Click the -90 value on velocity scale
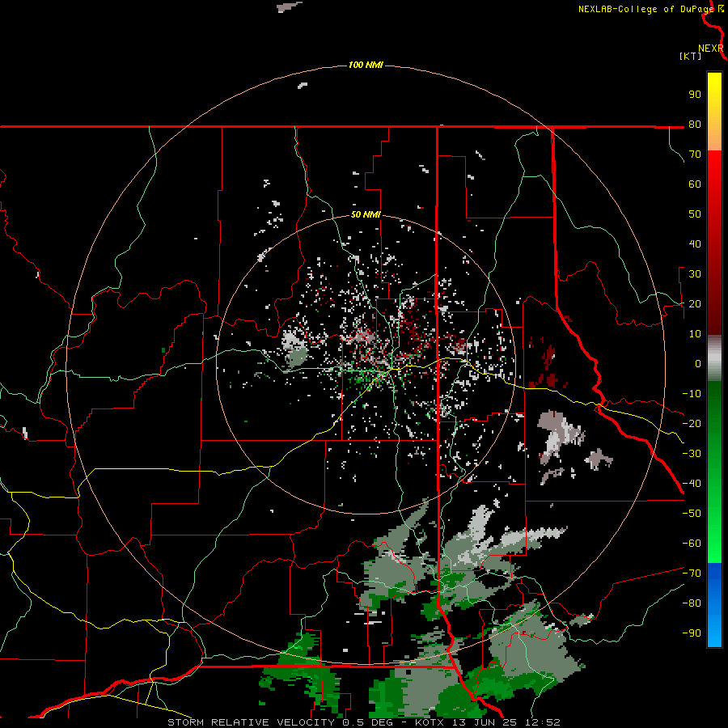This screenshot has height=728, width=728. click(692, 633)
